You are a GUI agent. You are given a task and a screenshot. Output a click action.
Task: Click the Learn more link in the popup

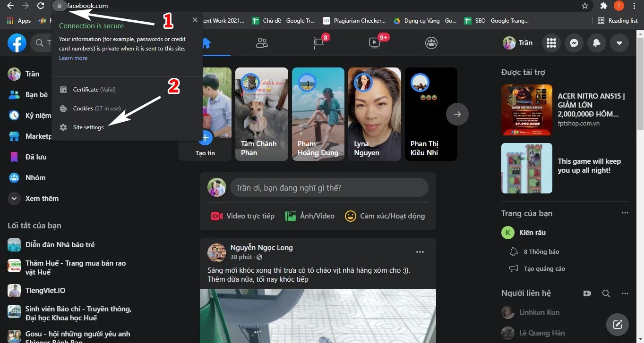[x=73, y=58]
